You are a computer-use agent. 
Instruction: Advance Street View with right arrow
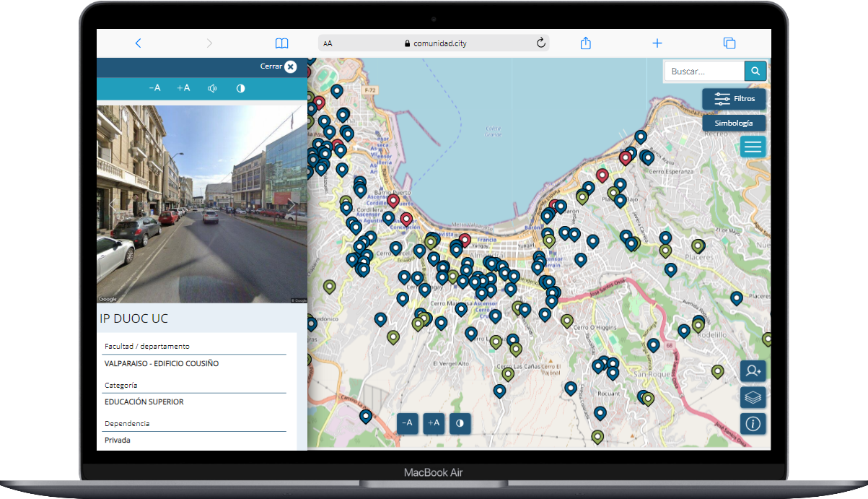pos(291,206)
